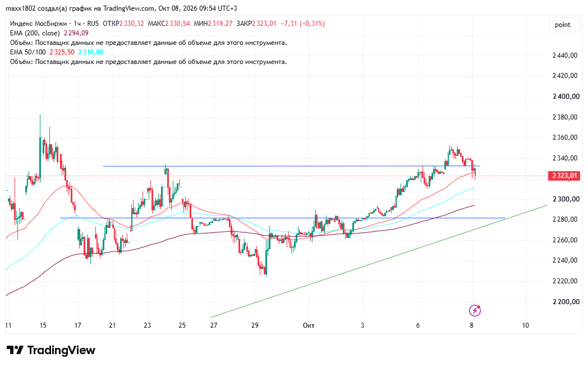The height and width of the screenshot is (367, 588).
Task: Click the purple lightning flash icon
Action: click(475, 310)
